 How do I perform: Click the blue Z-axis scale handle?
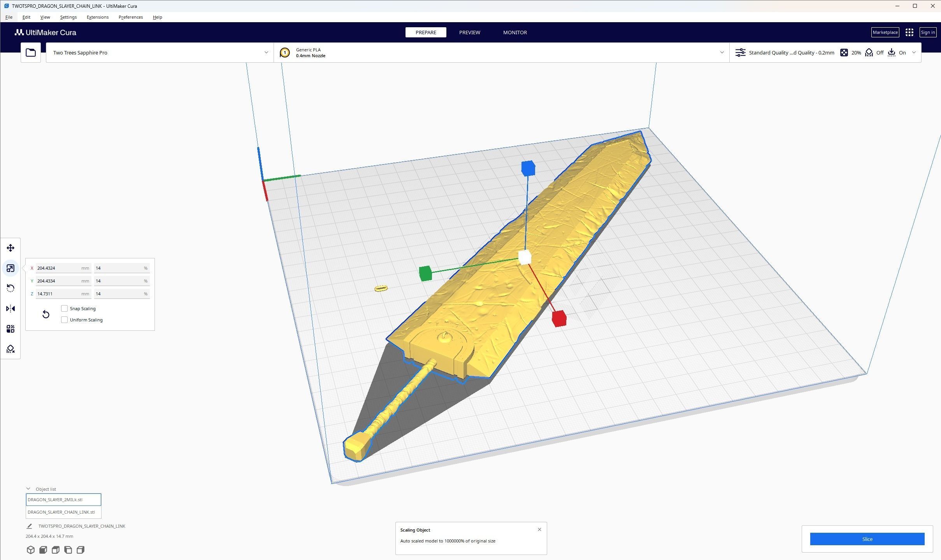[528, 169]
